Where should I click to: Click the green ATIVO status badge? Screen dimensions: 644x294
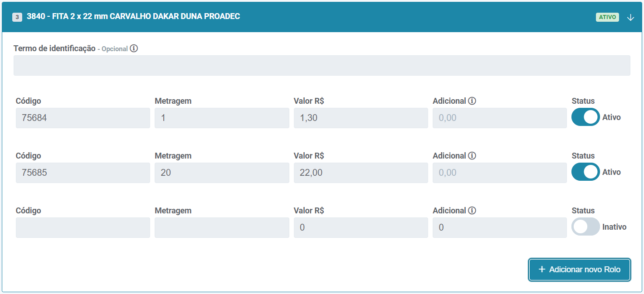click(x=607, y=17)
